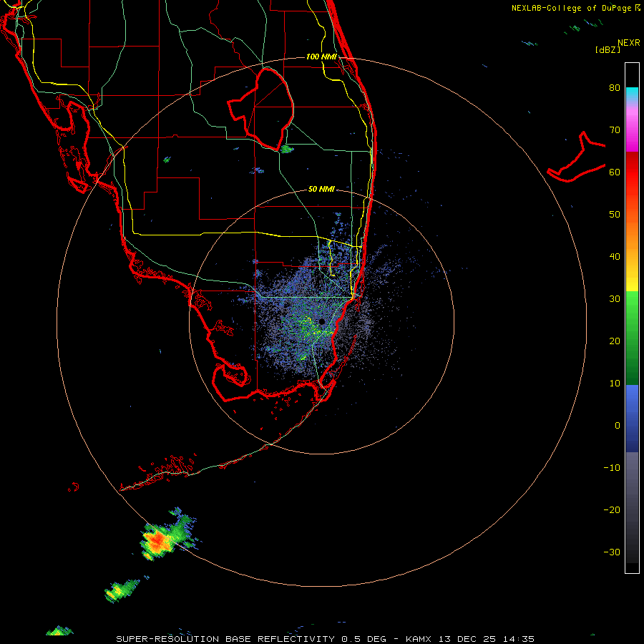
Task: Click the blue segment of the color bar
Action: coord(632,418)
